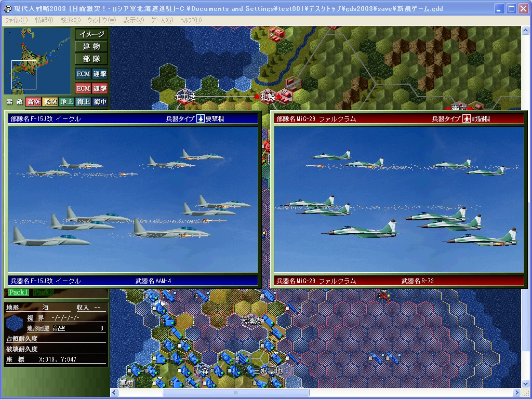Image resolution: width=532 pixels, height=399 pixels.
Task: Select the red enemy aircraft unit on the sea
Action: [x=383, y=296]
